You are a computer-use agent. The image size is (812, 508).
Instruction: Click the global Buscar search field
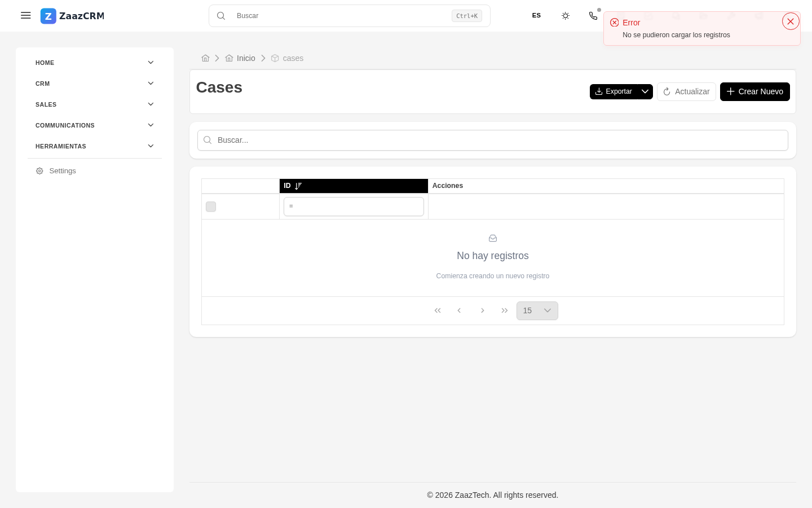tap(350, 16)
